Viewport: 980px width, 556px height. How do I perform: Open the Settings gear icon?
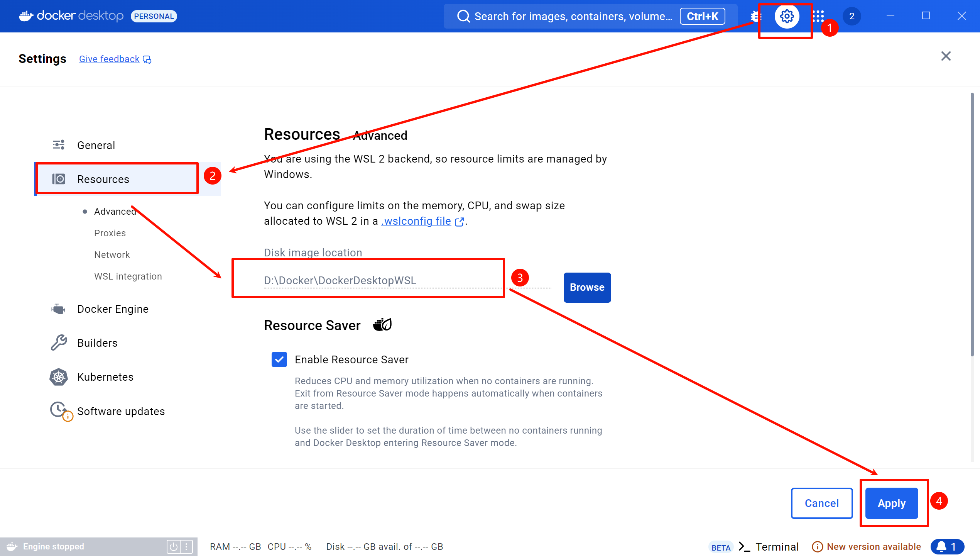point(787,16)
